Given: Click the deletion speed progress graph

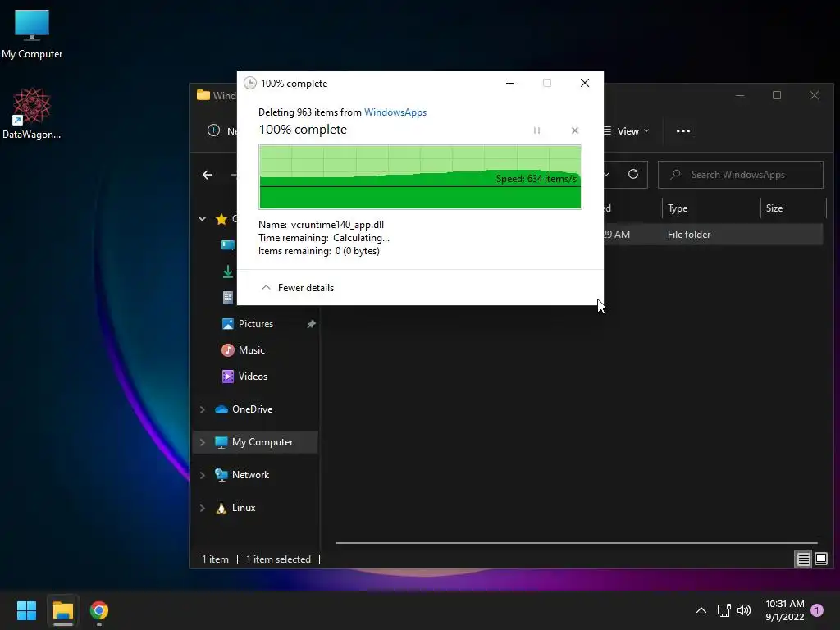Looking at the screenshot, I should (421, 177).
